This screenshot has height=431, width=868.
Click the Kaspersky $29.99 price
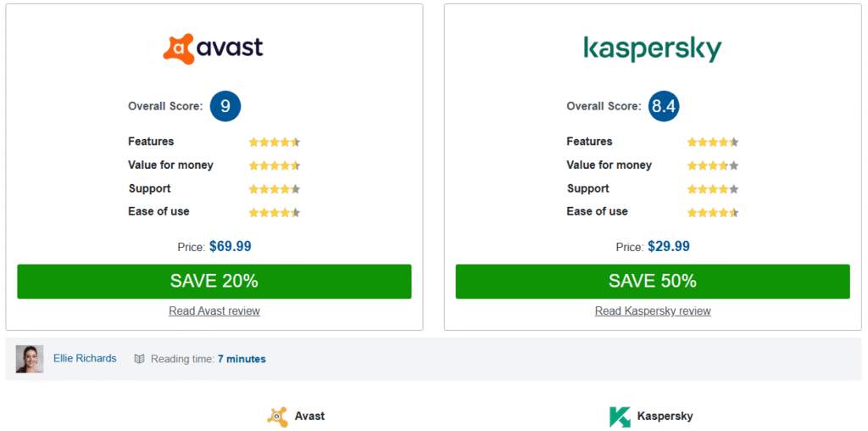pyautogui.click(x=669, y=247)
